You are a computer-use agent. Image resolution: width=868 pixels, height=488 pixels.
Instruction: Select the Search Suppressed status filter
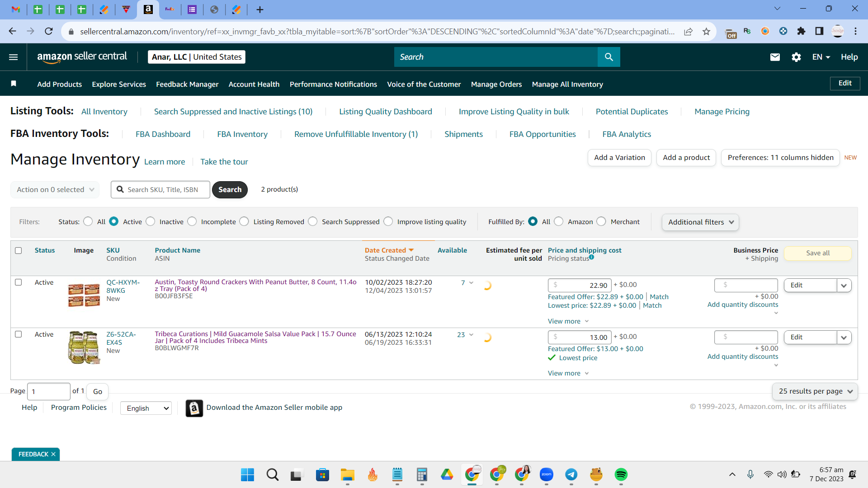(313, 221)
